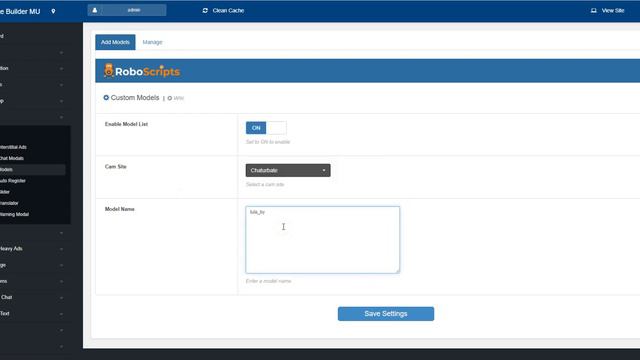Viewport: 640px width, 360px height.
Task: Click the Model Name textarea resize handle
Action: point(398,271)
